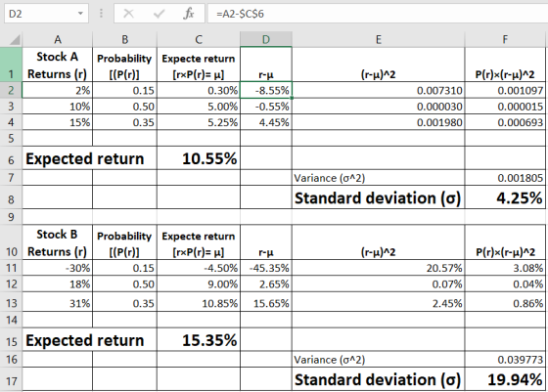Select cell showing 0.86%
The height and width of the screenshot is (392, 548).
[x=505, y=302]
